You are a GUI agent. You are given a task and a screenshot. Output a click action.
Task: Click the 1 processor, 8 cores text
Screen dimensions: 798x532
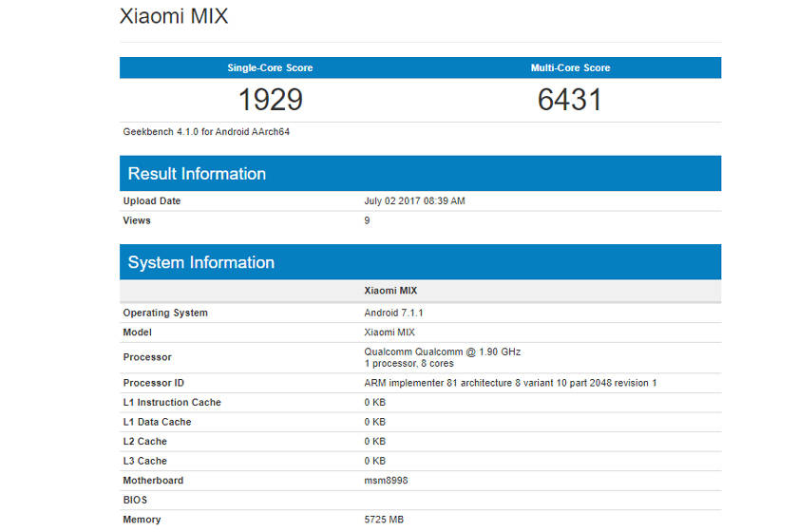pos(408,364)
